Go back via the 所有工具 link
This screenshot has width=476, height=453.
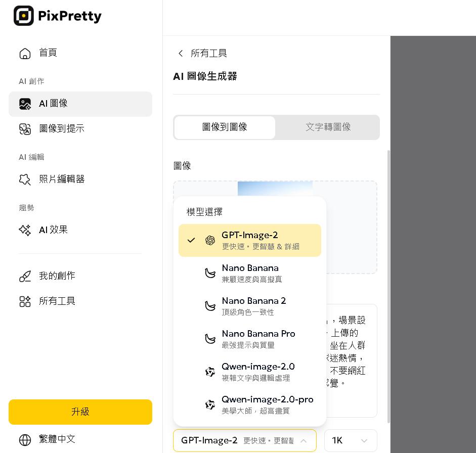click(x=203, y=54)
